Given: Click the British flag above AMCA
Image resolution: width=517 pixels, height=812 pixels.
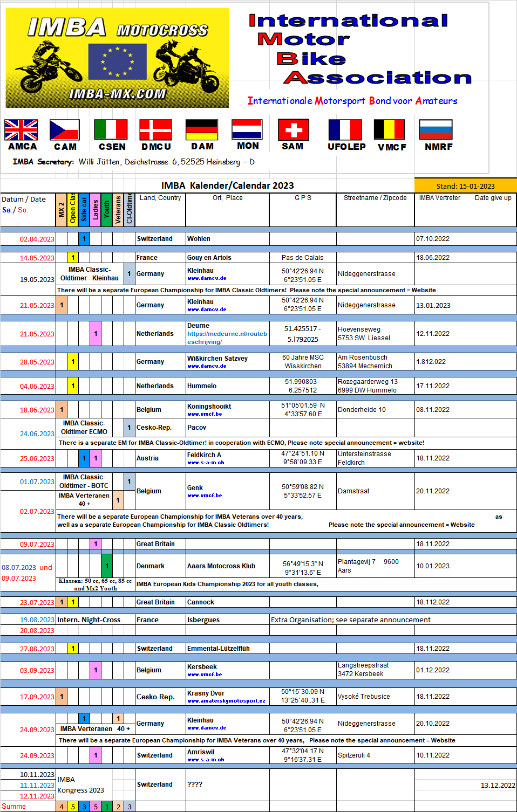Looking at the screenshot, I should (x=21, y=130).
